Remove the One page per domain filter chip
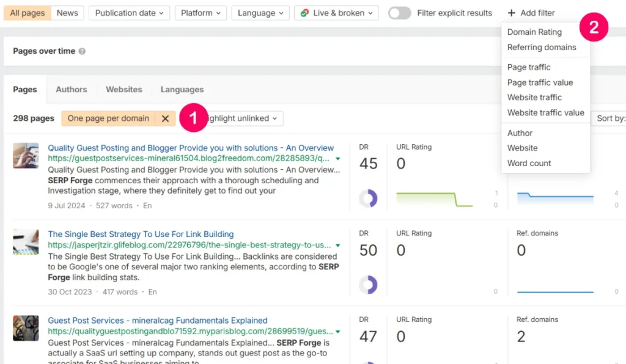This screenshot has width=626, height=364. (165, 118)
